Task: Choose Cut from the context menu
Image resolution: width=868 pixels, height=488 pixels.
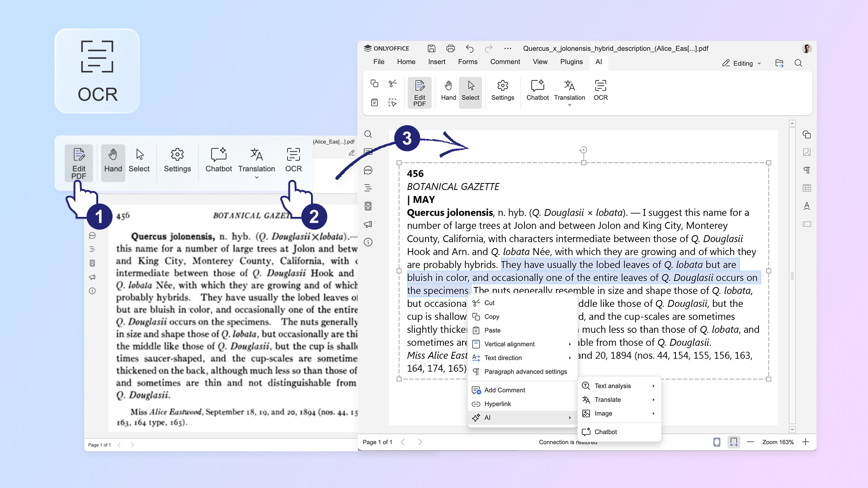Action: pyautogui.click(x=522, y=303)
